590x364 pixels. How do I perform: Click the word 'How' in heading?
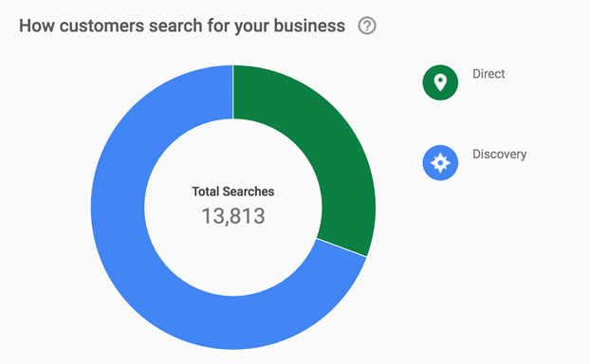[37, 26]
